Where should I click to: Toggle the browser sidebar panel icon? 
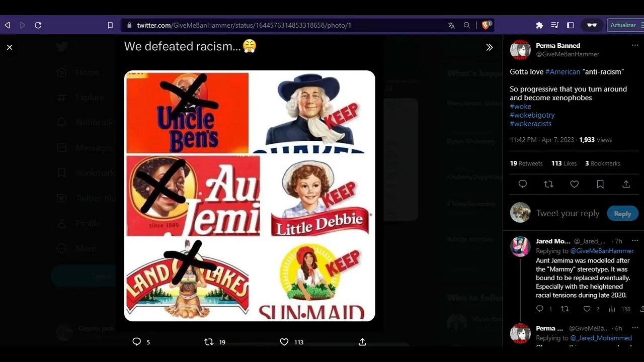[x=571, y=25]
